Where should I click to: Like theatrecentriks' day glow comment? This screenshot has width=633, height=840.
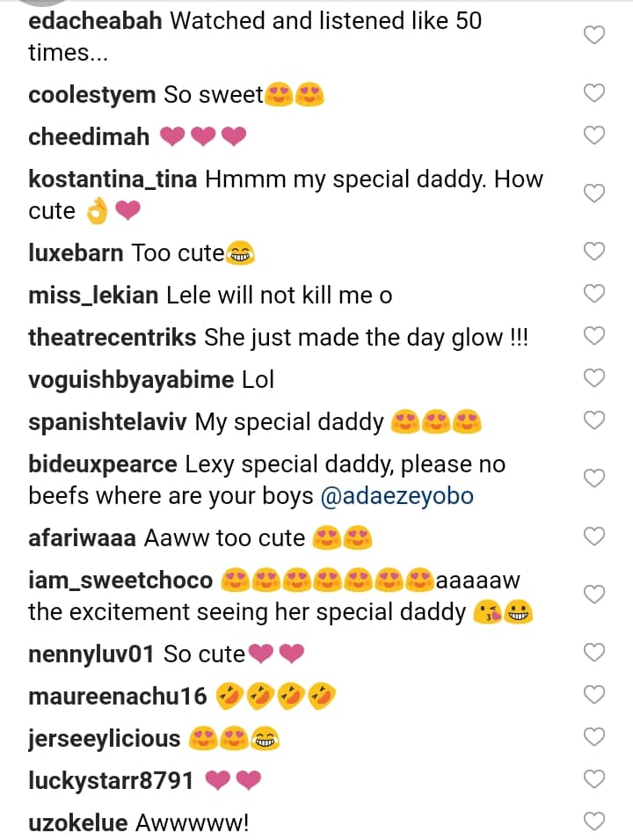[595, 336]
